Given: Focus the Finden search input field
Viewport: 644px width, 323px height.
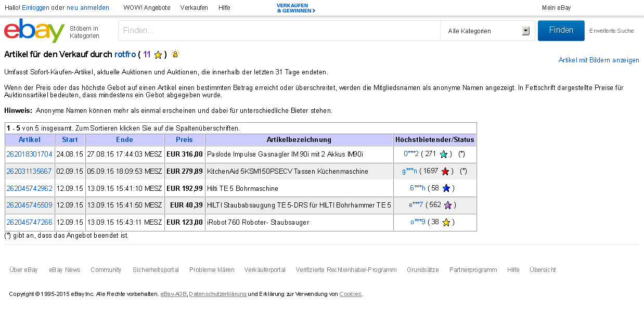Looking at the screenshot, I should (279, 31).
